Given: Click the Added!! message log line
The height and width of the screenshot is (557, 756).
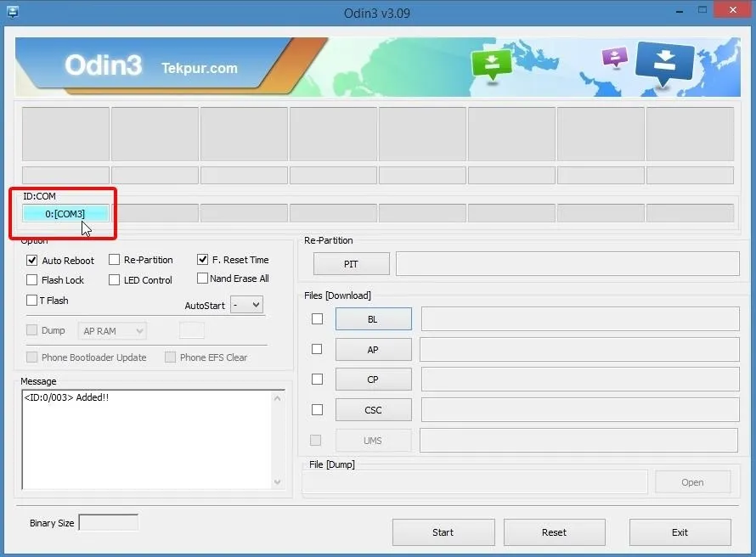Looking at the screenshot, I should pyautogui.click(x=66, y=397).
